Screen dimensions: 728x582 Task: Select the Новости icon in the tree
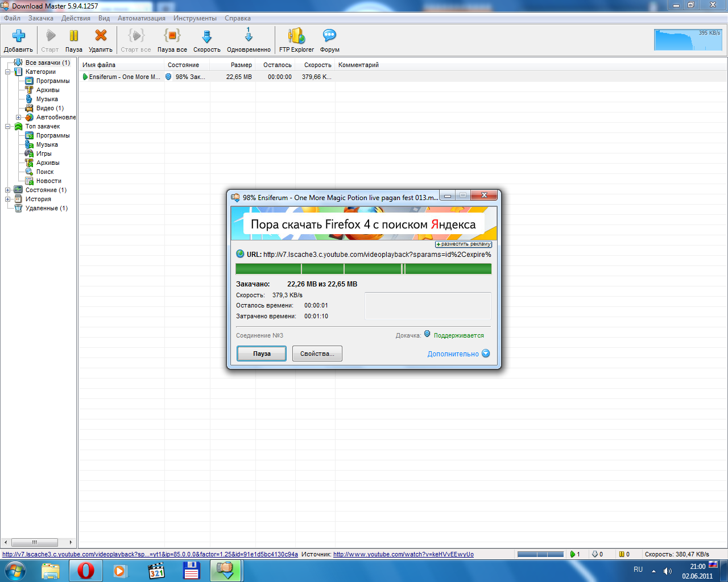[x=29, y=181]
